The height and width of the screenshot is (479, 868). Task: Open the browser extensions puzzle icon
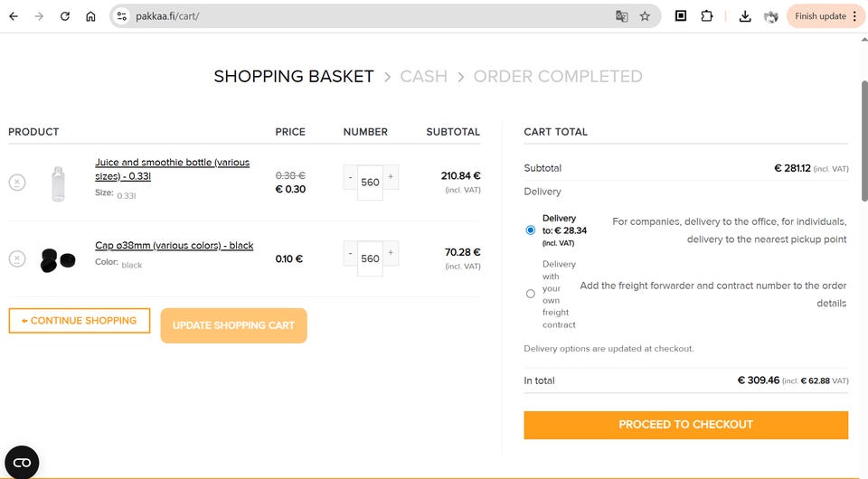pyautogui.click(x=707, y=16)
